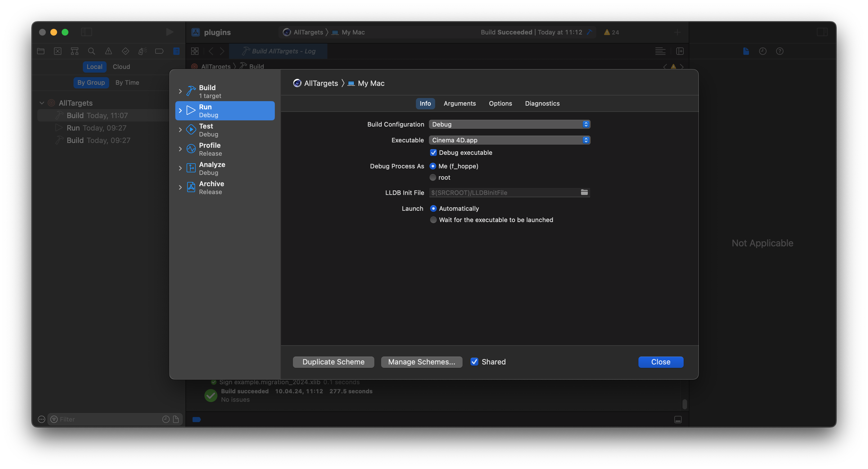Click the folder icon in LLDB Init File
The image size is (868, 469).
click(584, 192)
